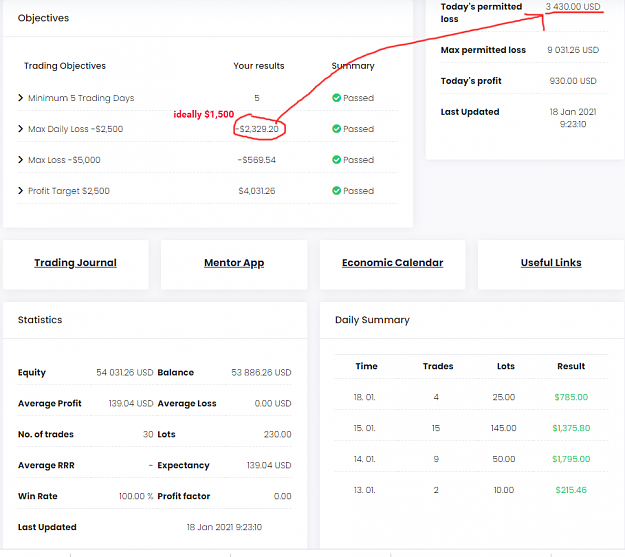Click green check beside Max Loss
This screenshot has height=557, width=625.
coord(336,160)
